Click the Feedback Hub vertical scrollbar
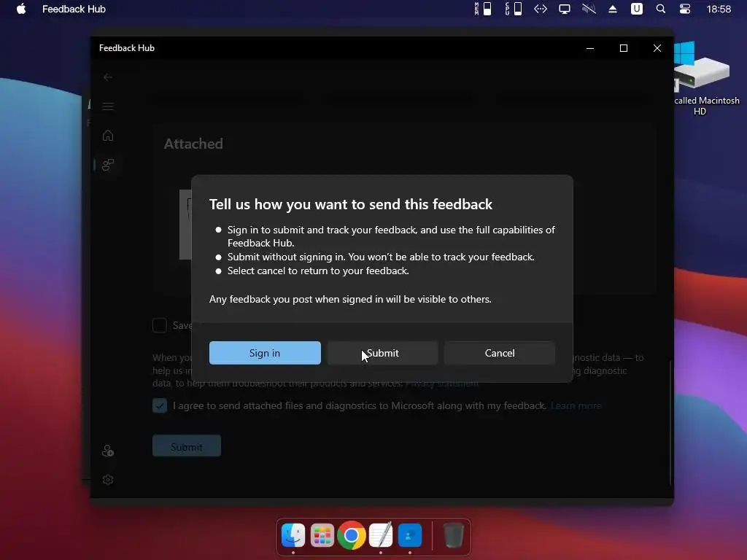 pos(670,423)
